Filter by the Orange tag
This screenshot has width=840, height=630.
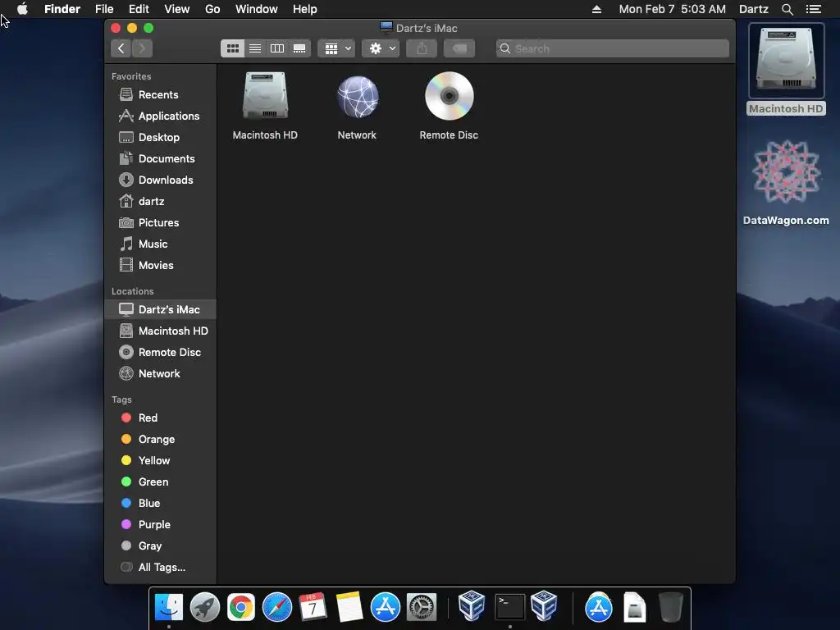(160, 440)
